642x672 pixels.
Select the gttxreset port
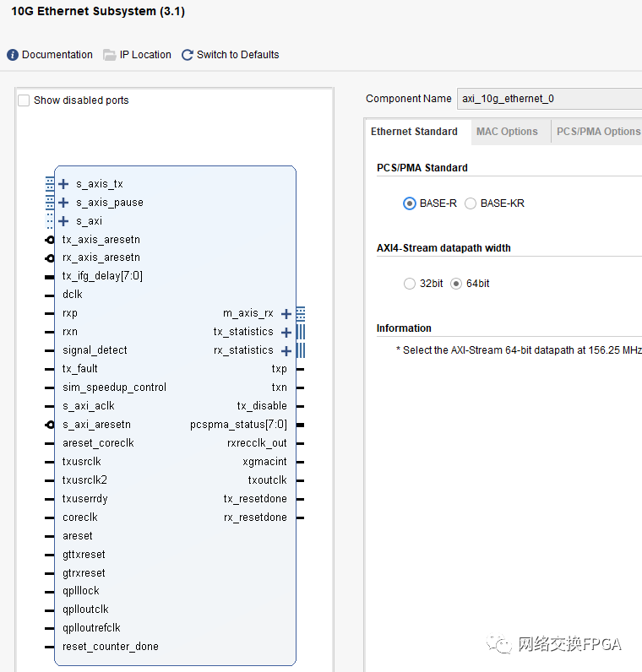[84, 555]
